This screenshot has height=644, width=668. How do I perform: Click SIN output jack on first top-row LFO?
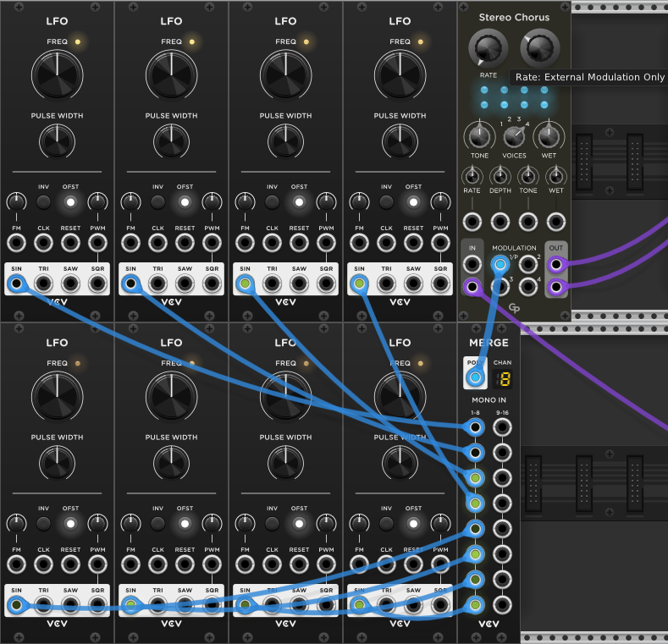click(16, 283)
